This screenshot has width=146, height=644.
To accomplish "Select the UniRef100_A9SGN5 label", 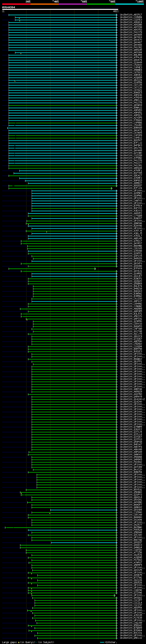I will pyautogui.click(x=131, y=25).
